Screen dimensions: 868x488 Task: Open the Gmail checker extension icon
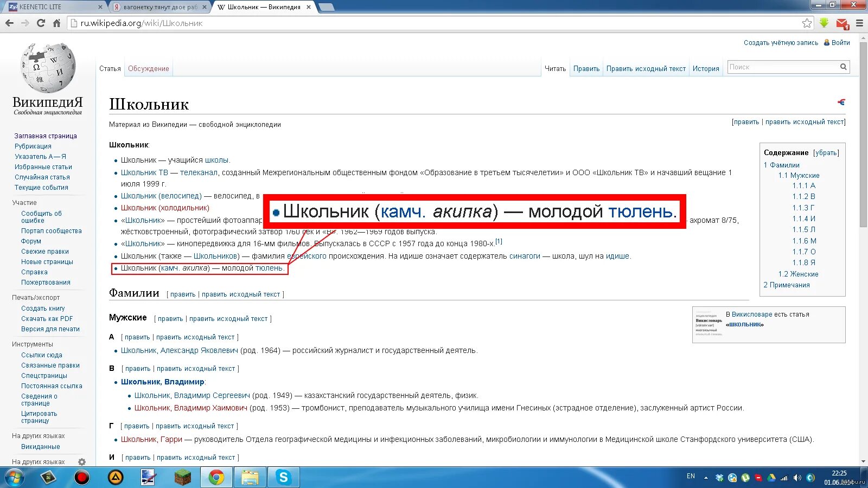click(x=842, y=23)
